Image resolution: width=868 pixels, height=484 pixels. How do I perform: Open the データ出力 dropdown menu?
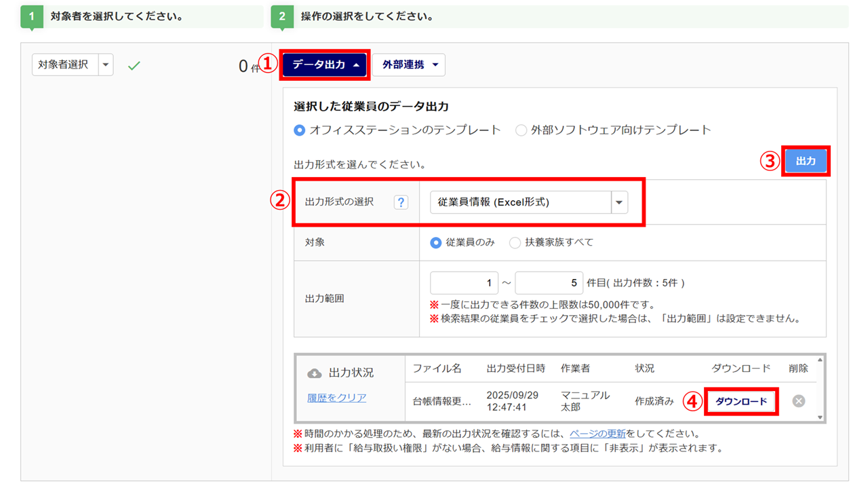(x=325, y=65)
